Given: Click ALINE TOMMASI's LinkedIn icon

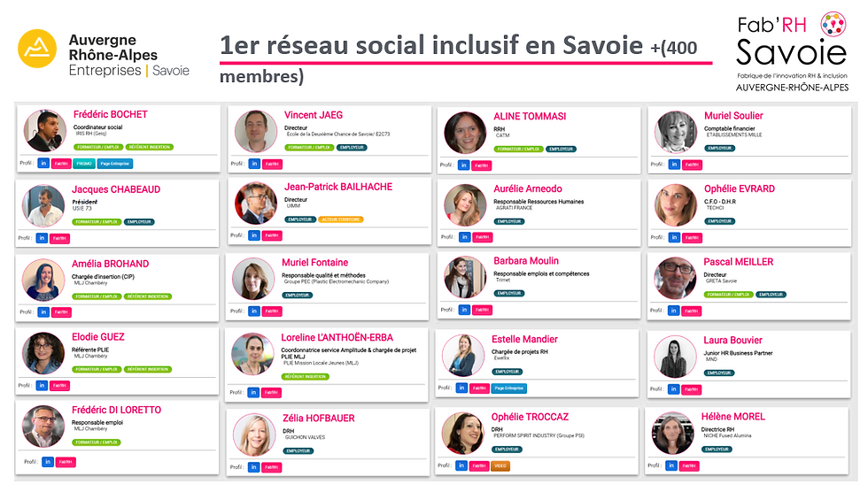Looking at the screenshot, I should [x=464, y=165].
